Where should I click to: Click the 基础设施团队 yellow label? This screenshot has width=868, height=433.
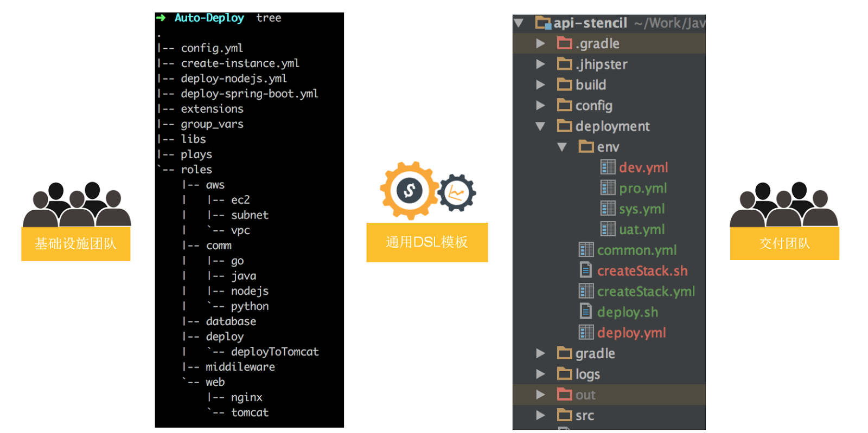(x=76, y=244)
